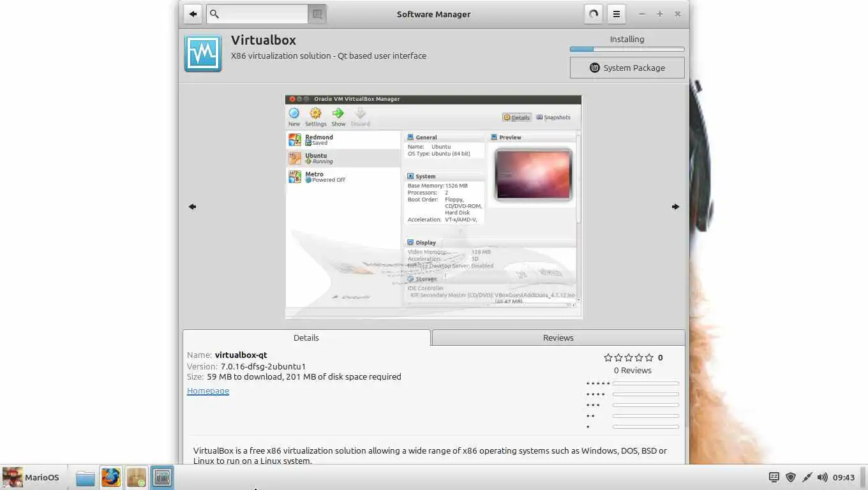868x490 pixels.
Task: Open the shield update tray icon
Action: point(791,477)
